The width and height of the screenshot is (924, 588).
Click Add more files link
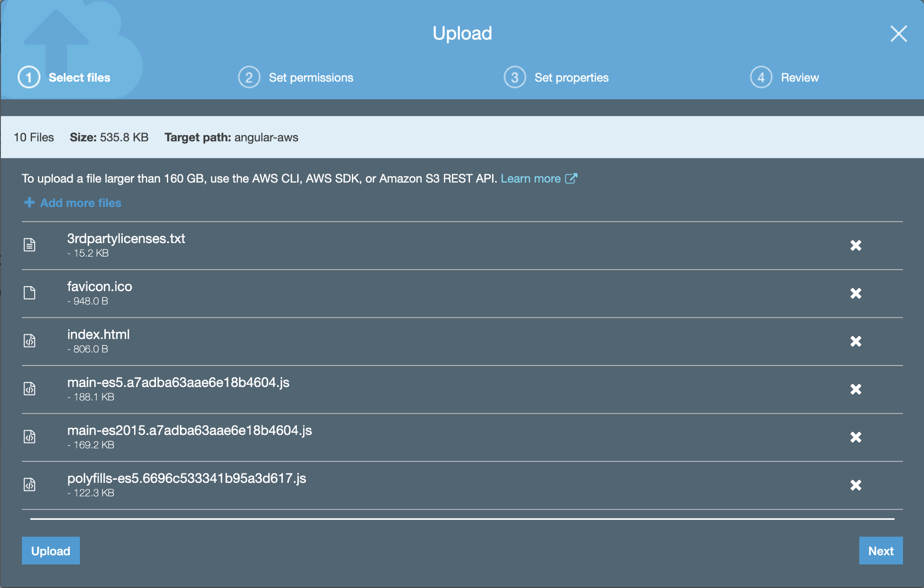[80, 203]
